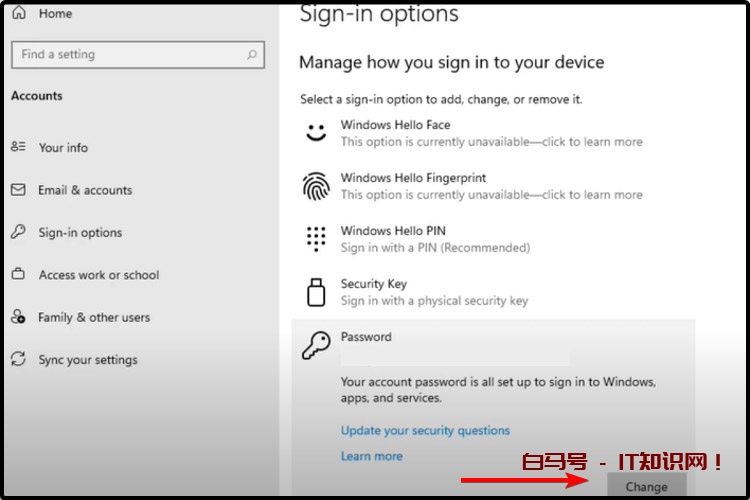Click the Your info person icon

(18, 147)
